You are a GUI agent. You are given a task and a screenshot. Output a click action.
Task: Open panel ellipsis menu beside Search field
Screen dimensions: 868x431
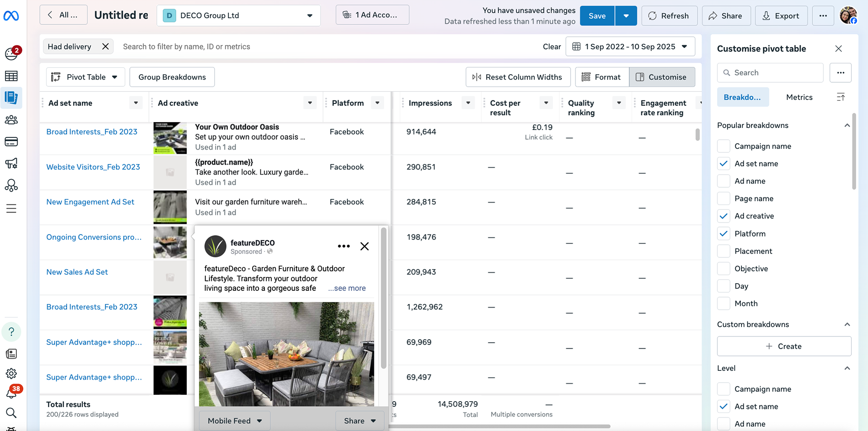click(x=840, y=72)
